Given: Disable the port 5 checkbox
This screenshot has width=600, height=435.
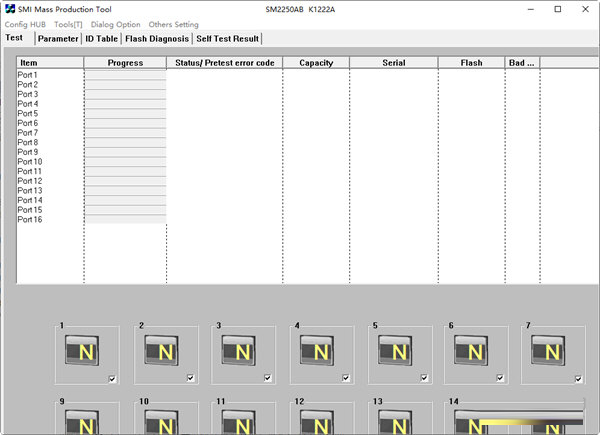Looking at the screenshot, I should coord(424,378).
